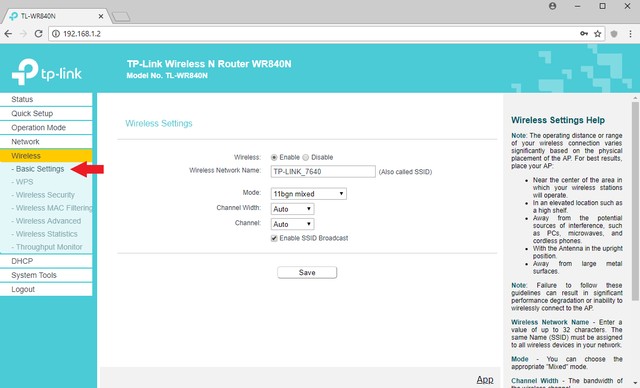Click the browser back arrow

coord(8,34)
